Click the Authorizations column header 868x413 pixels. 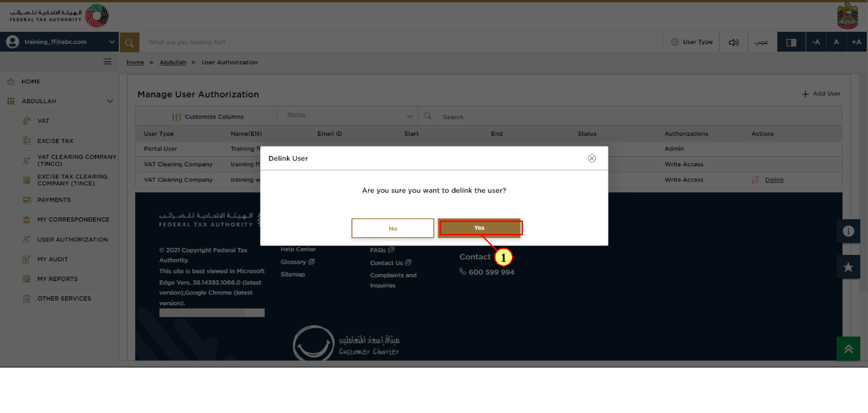coord(686,134)
